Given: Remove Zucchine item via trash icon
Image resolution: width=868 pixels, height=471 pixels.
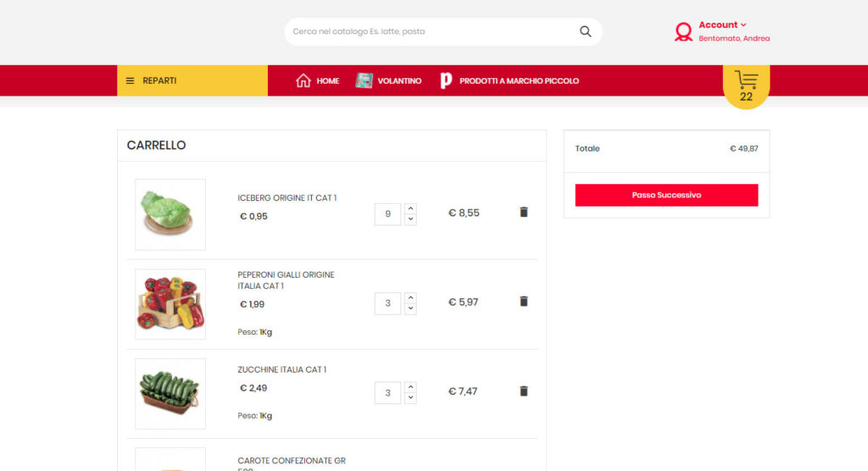Looking at the screenshot, I should tap(523, 391).
